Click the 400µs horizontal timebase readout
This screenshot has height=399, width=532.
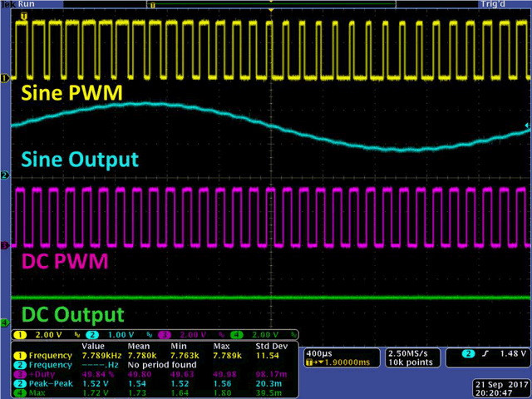(319, 353)
